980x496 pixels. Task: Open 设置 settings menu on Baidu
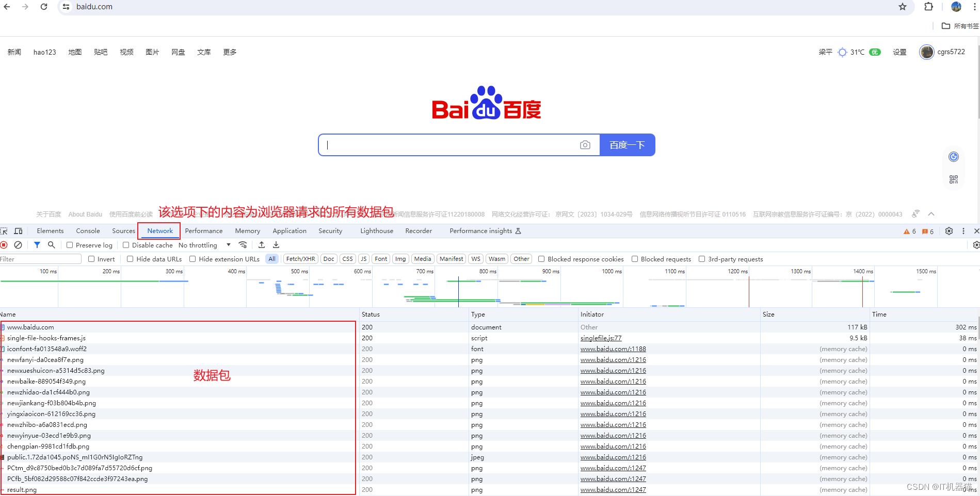pyautogui.click(x=900, y=52)
